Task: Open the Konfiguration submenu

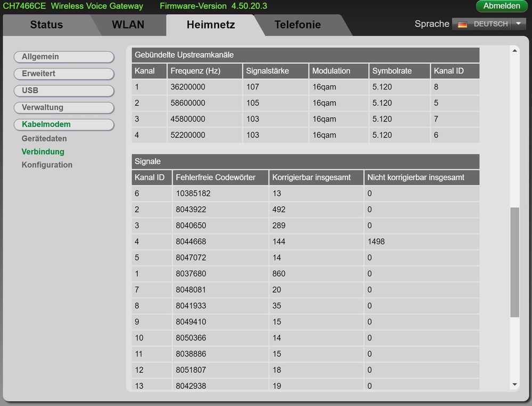Action: (x=47, y=165)
